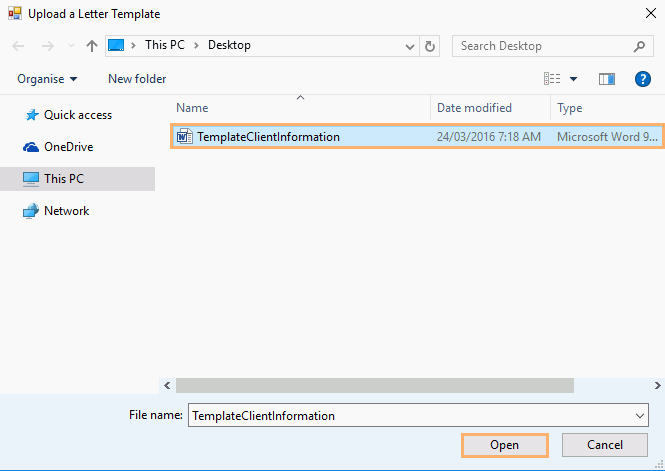Screen dimensions: 665x471
Task: Open the view options dropdown arrow
Action: point(574,79)
